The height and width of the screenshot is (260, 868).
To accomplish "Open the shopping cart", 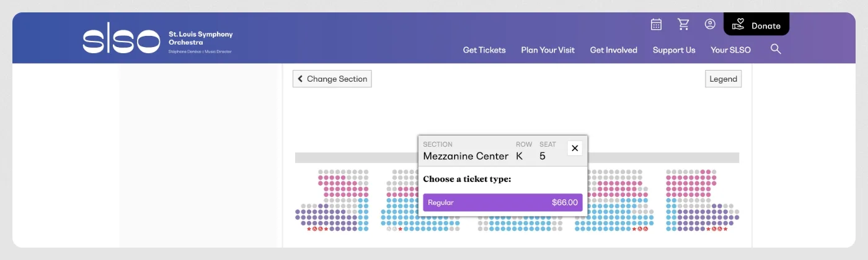I will pos(683,24).
